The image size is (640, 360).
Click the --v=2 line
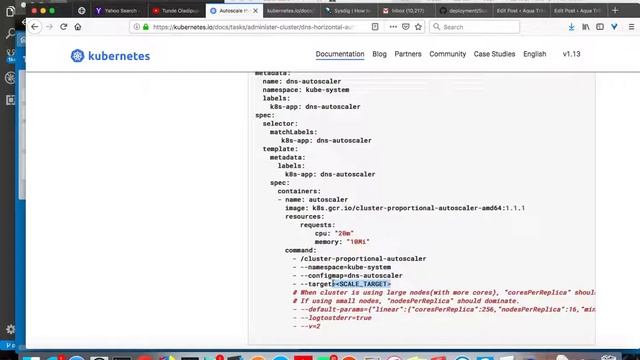tap(307, 327)
